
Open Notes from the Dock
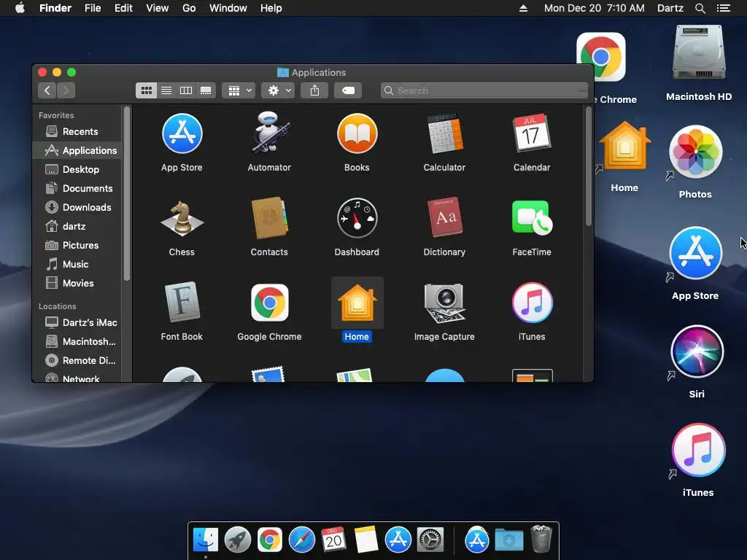[366, 540]
